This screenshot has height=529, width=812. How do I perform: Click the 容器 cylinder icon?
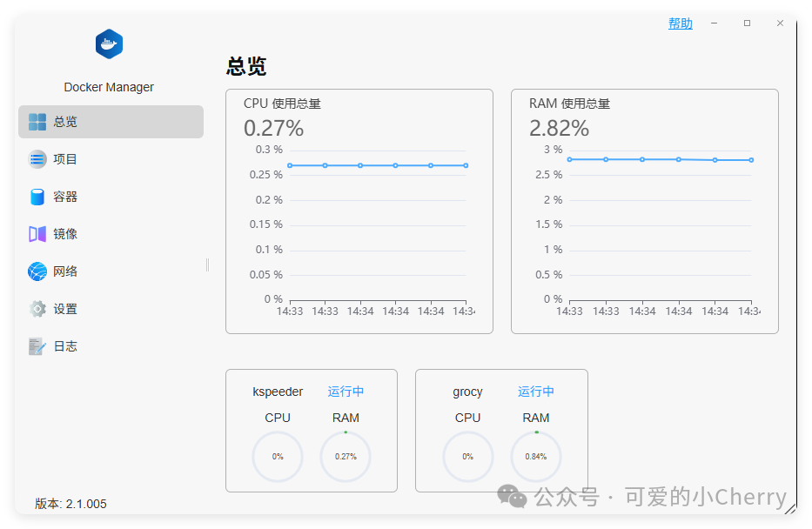tap(37, 197)
